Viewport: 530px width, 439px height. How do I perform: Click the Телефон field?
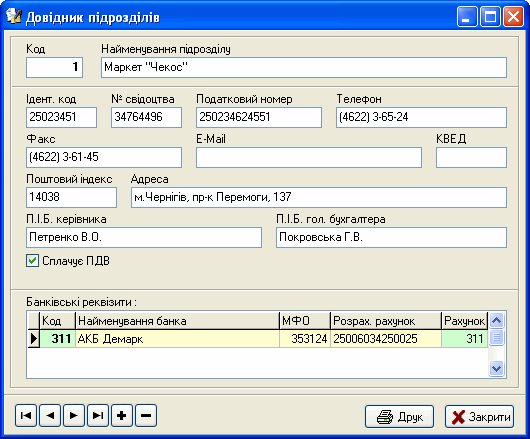[x=421, y=117]
